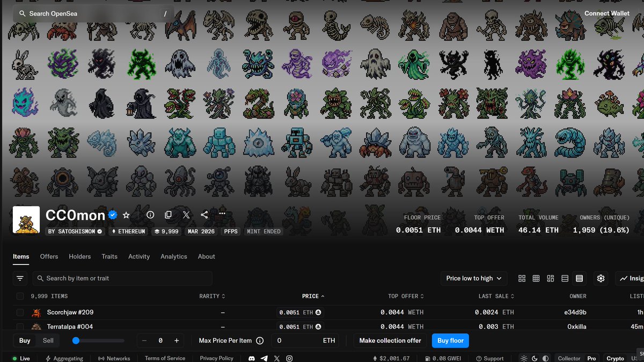Select light theme sun icon
The height and width of the screenshot is (362, 644).
coord(524,358)
